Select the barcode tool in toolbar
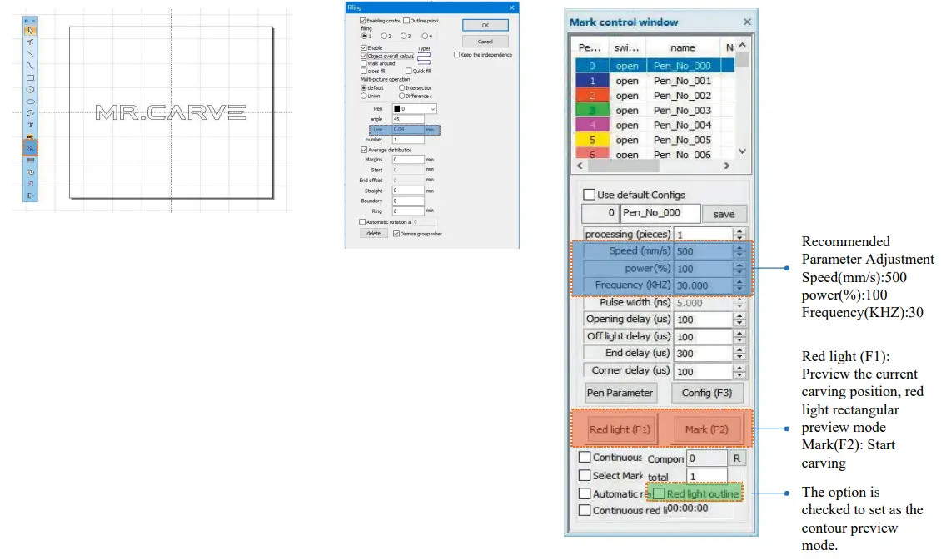The width and height of the screenshot is (941, 560). (30, 160)
